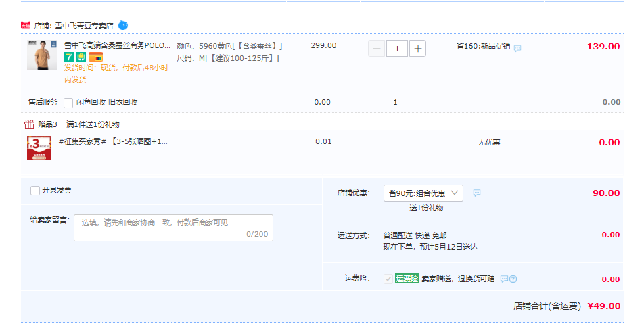Click the 发货时间 shipping time notice
The image size is (644, 330).
click(116, 74)
